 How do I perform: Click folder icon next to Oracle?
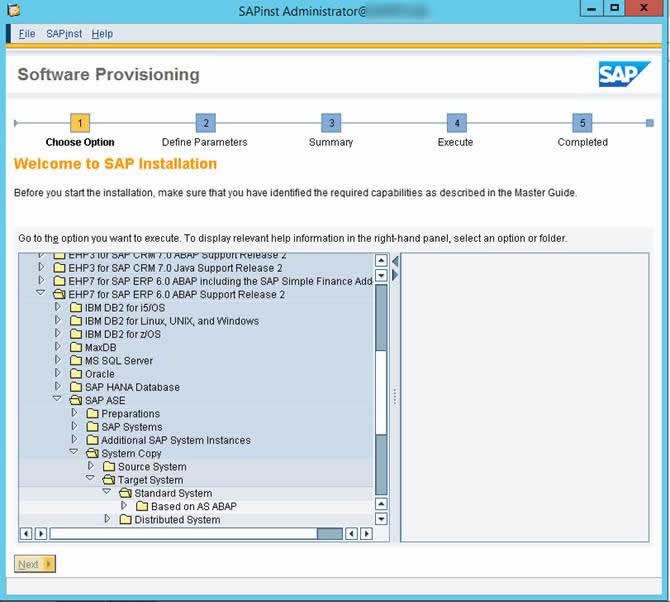tap(76, 374)
